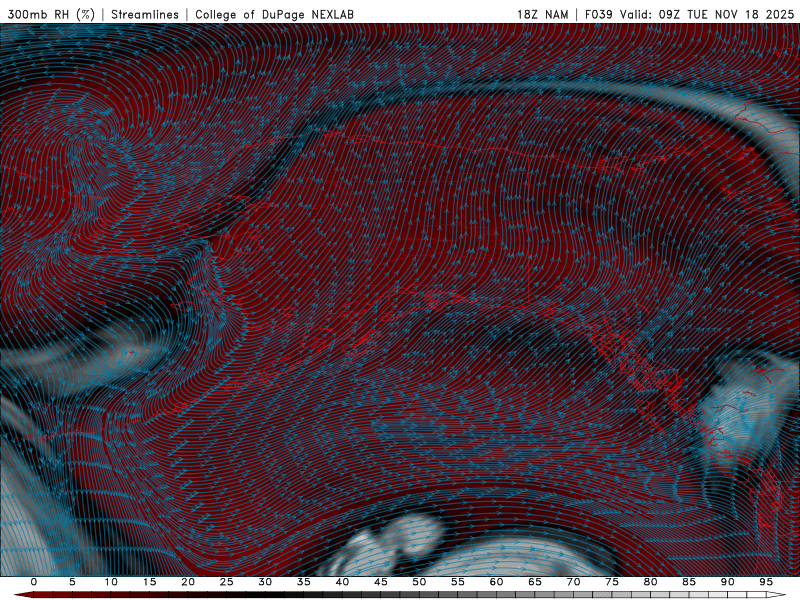The width and height of the screenshot is (800, 600).
Task: Click the colorbar label '70'
Action: pyautogui.click(x=573, y=582)
